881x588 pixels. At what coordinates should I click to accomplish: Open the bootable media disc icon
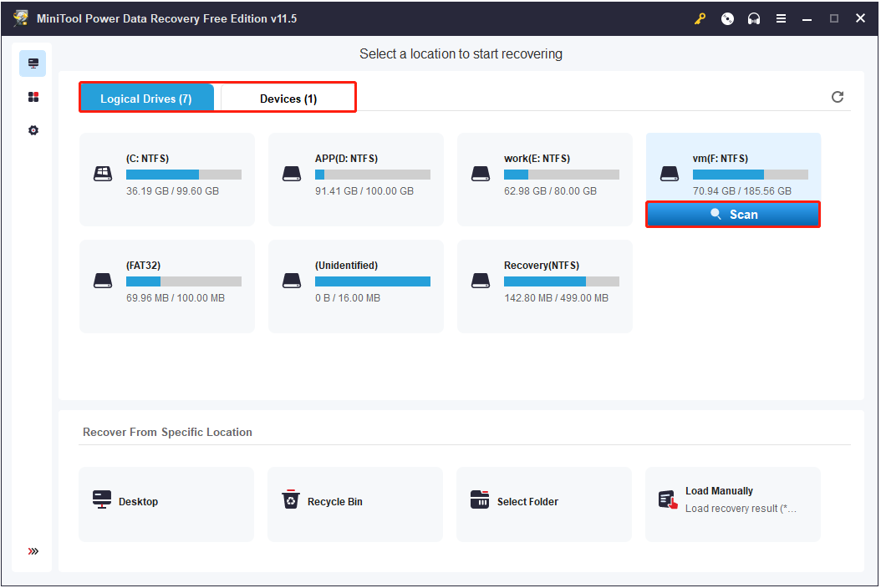727,18
